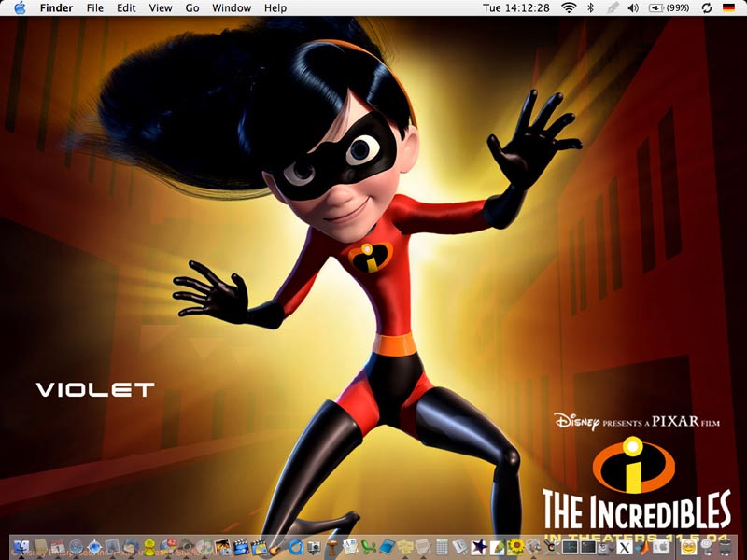Launch QuickTime Player from the Dock
747x560 pixels.
(x=296, y=547)
